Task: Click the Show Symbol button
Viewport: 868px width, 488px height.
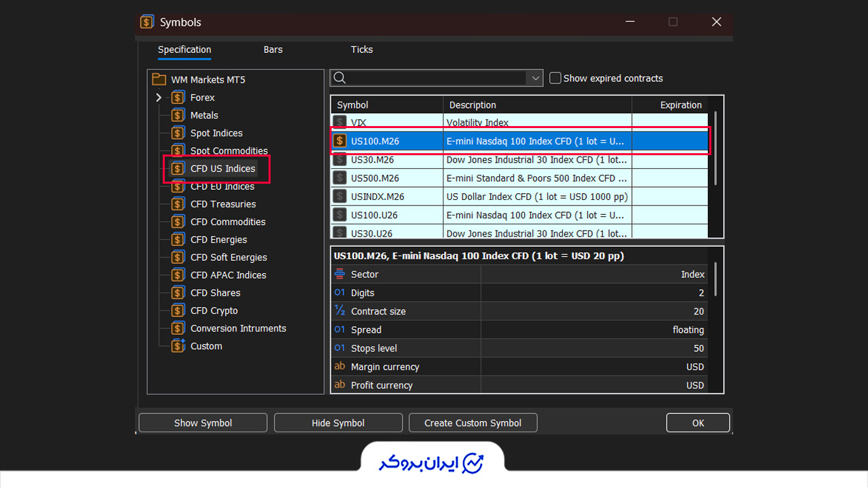Action: (x=203, y=423)
